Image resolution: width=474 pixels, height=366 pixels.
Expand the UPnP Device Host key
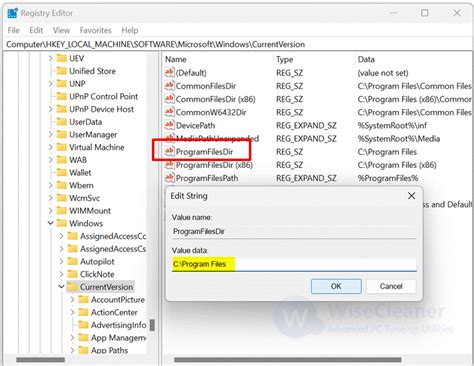pyautogui.click(x=50, y=109)
